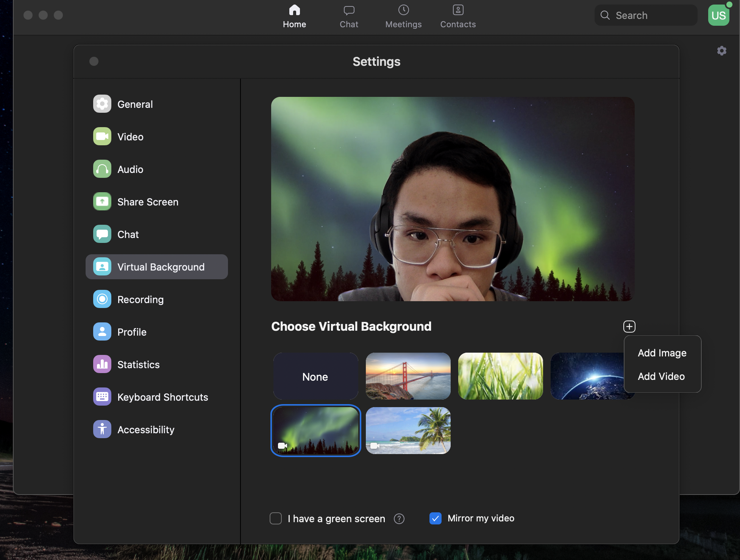Click the Virtual Background icon

(102, 267)
